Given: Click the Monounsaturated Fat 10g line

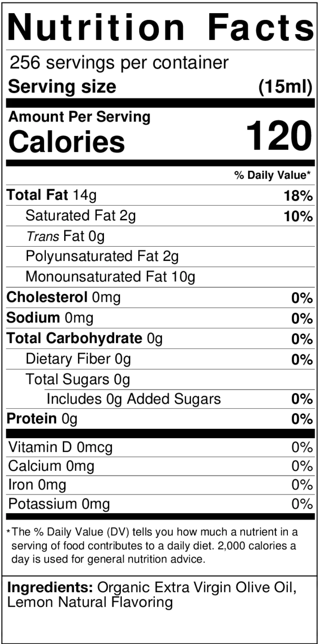Looking at the screenshot, I should pyautogui.click(x=110, y=277).
